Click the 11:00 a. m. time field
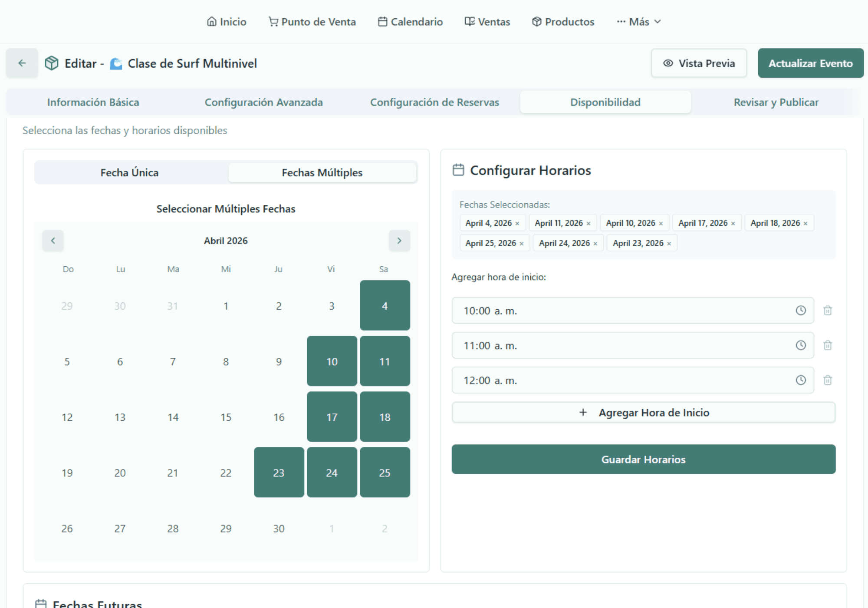The width and height of the screenshot is (868, 608). 621,345
